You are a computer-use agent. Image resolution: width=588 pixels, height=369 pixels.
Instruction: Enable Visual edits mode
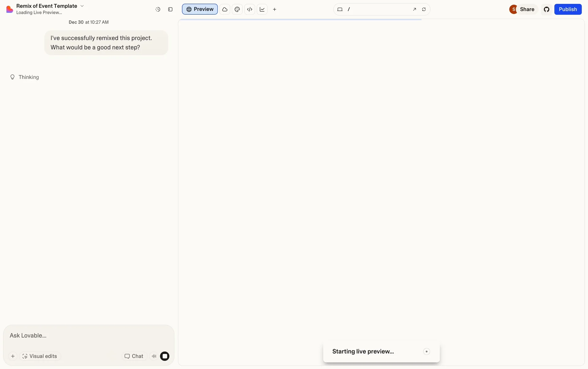point(40,356)
